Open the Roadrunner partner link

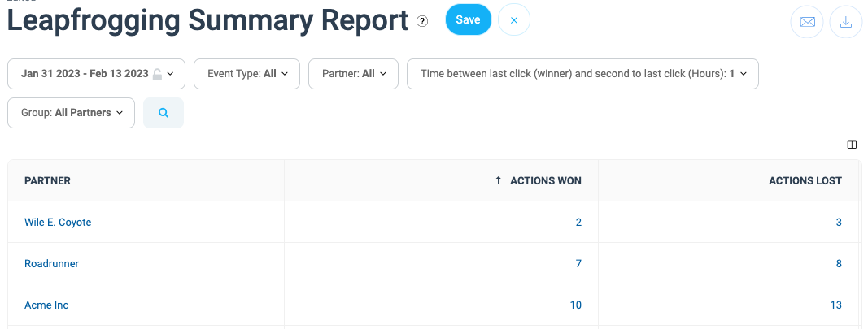pyautogui.click(x=51, y=264)
